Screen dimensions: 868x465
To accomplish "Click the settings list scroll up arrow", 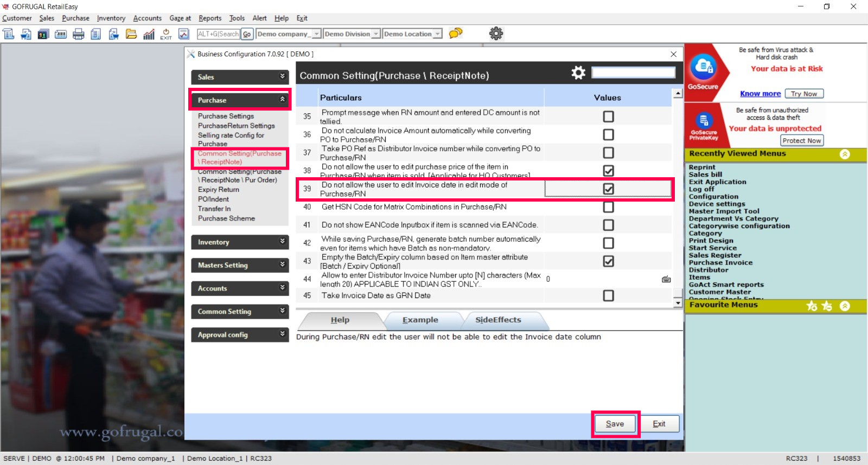I will pyautogui.click(x=678, y=94).
